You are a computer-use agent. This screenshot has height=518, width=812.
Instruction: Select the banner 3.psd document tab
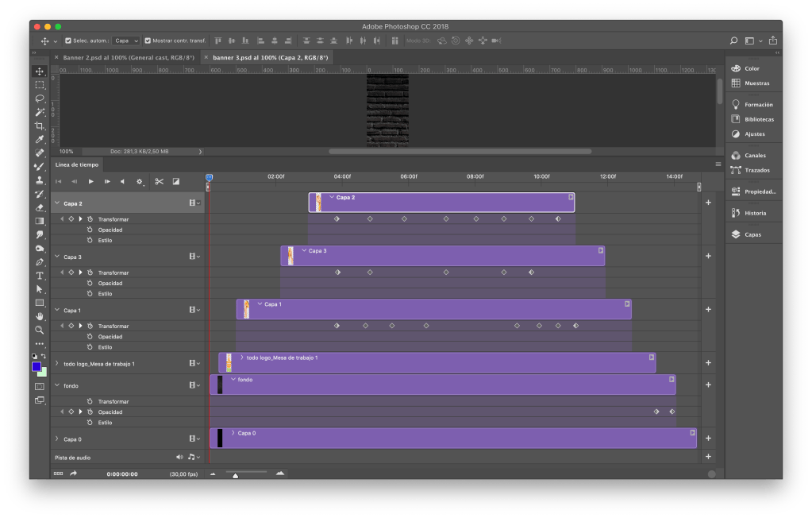[x=271, y=57]
